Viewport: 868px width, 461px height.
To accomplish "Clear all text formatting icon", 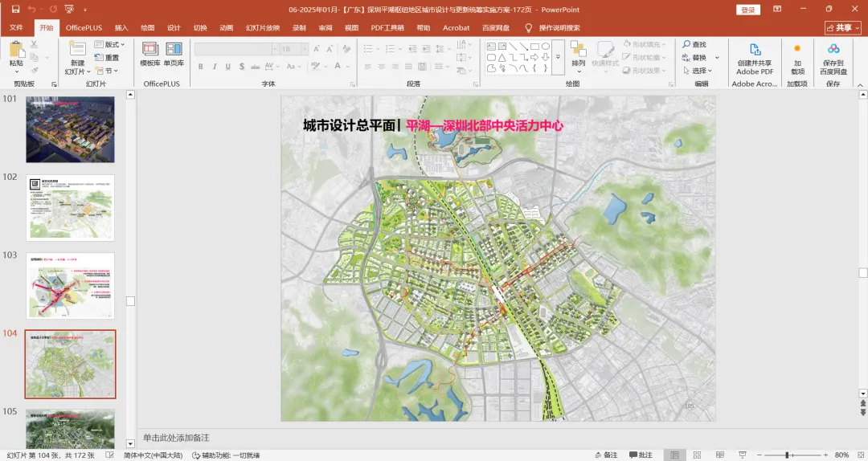I will [x=346, y=49].
